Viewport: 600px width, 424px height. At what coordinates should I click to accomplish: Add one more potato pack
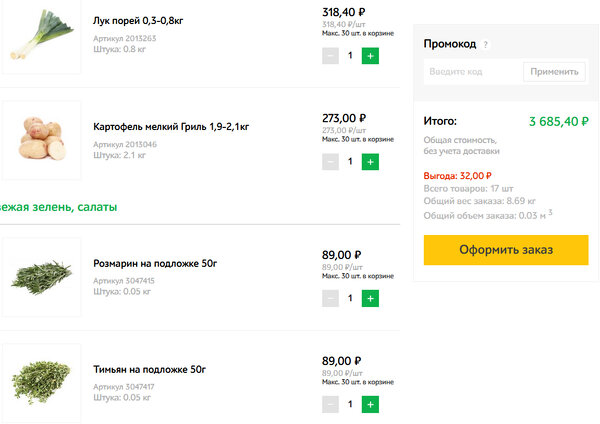(x=370, y=161)
